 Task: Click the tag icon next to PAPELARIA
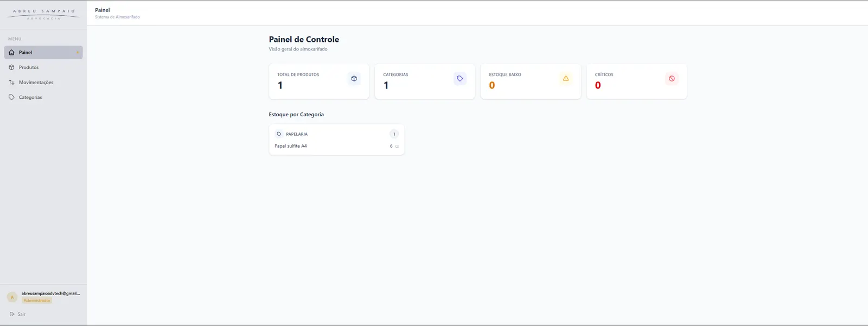point(279,134)
